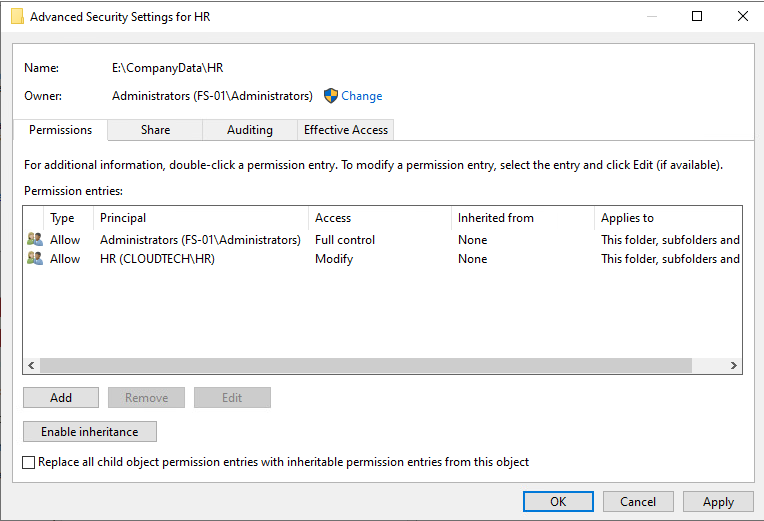Open the Auditing tab
Viewport: 764px width, 521px height.
[250, 130]
